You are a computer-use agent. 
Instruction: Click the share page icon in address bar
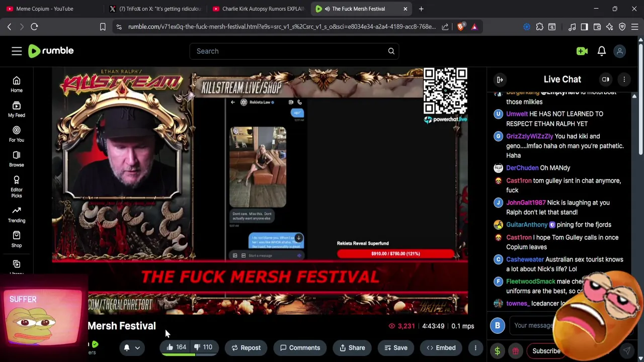click(x=445, y=27)
